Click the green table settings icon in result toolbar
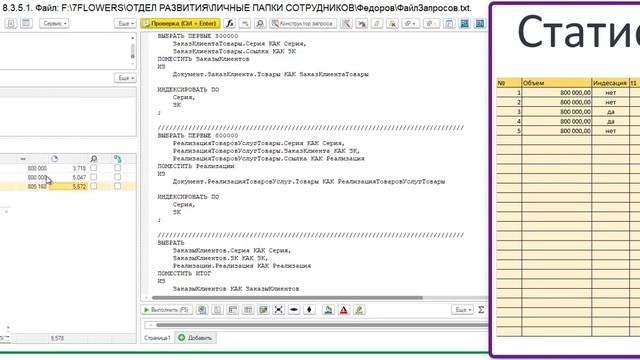 pos(263,310)
